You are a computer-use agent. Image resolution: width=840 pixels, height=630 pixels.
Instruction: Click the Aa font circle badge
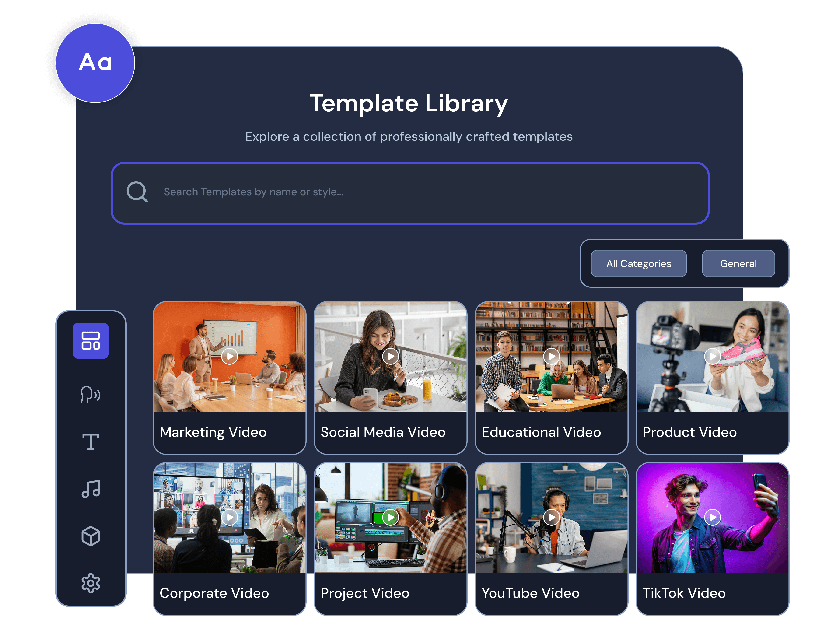pyautogui.click(x=95, y=63)
